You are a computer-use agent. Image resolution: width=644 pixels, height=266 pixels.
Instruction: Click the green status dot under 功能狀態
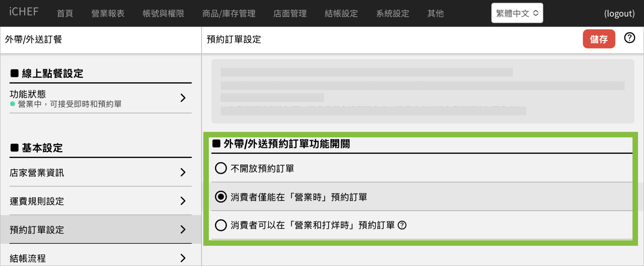tap(12, 104)
